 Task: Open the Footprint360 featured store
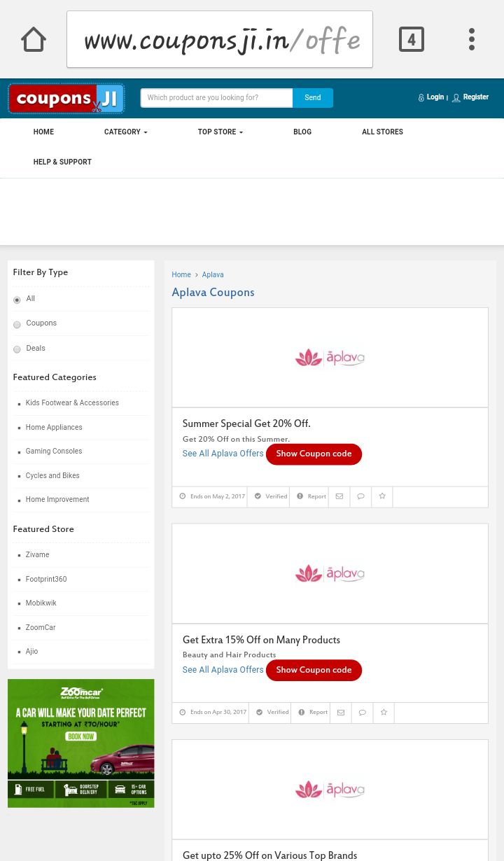(46, 580)
